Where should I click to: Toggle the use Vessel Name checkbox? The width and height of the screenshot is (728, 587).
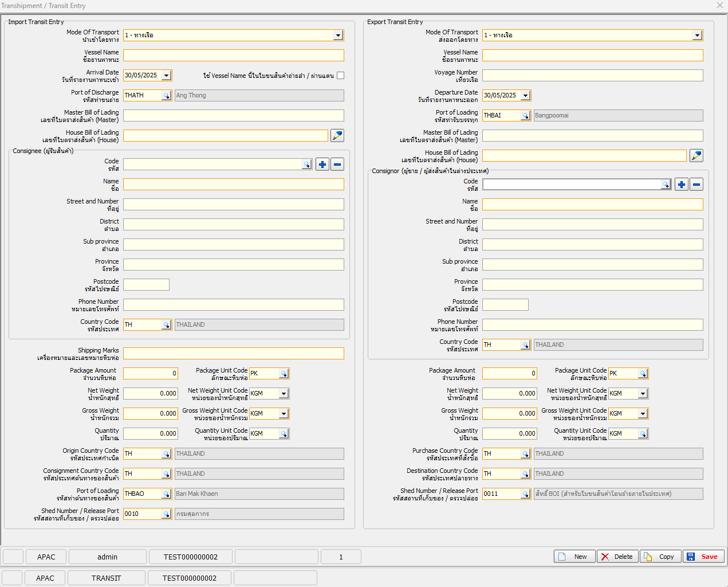[341, 76]
